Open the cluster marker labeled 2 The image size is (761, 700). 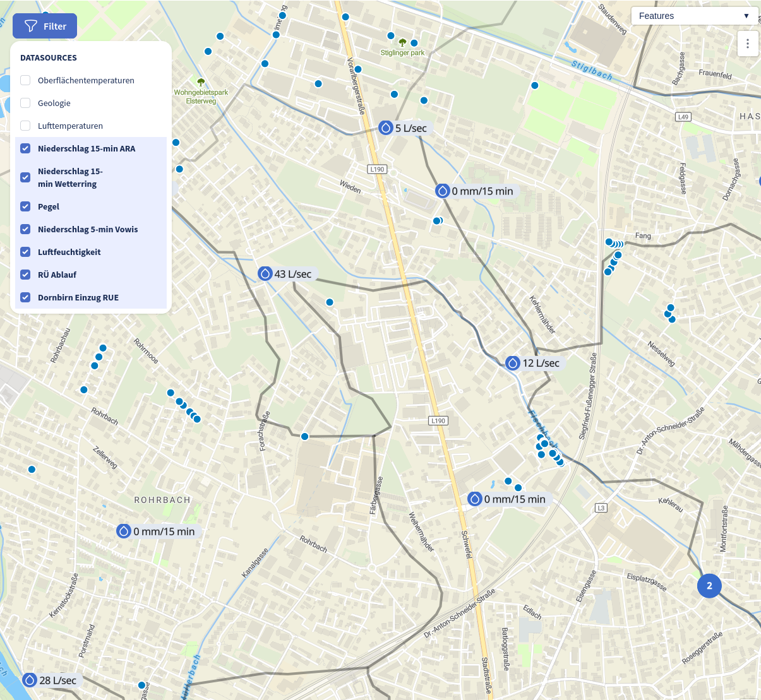709,586
